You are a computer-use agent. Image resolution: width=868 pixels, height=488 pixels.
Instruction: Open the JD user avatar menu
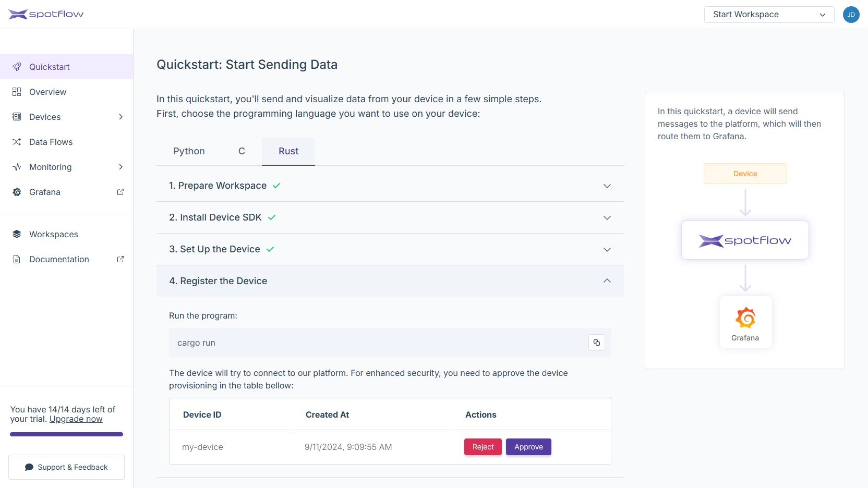click(851, 15)
